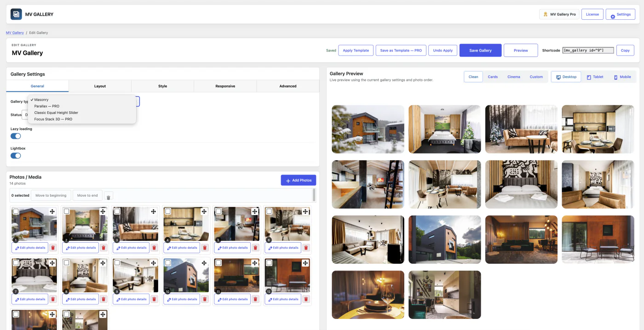This screenshot has width=644, height=330.
Task: Click MV Gallery breadcrumb link
Action: click(15, 33)
